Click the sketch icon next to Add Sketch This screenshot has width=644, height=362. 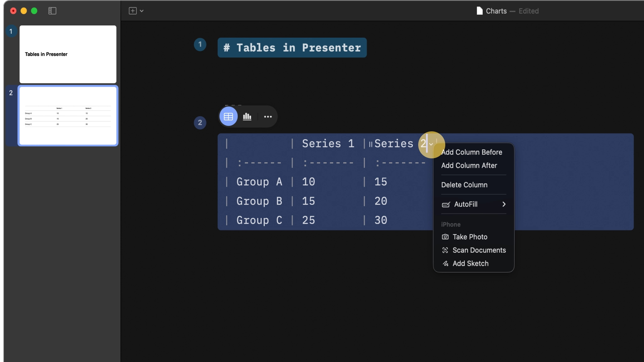[446, 264]
